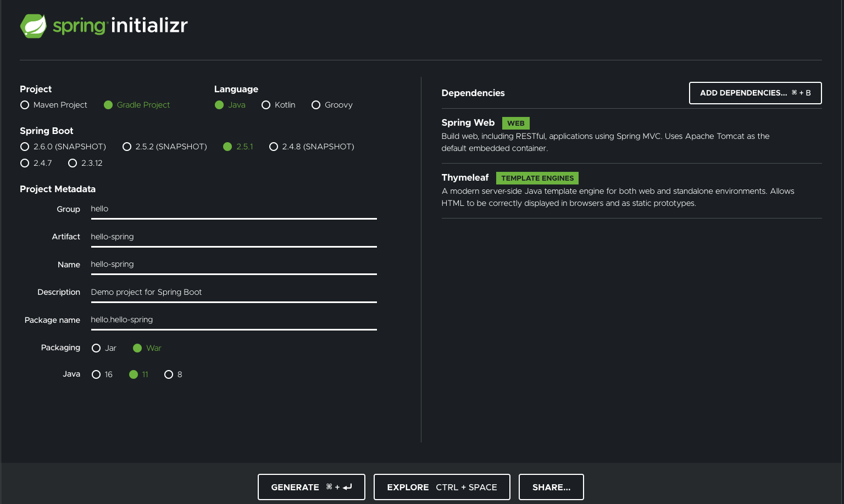Focus the Artifact input field

(x=234, y=237)
